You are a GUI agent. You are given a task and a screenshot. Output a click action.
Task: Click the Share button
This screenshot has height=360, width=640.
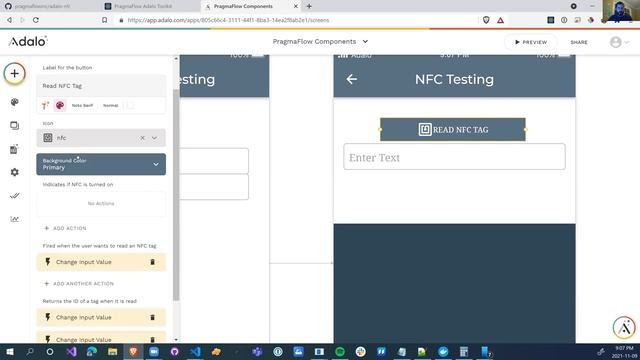click(579, 42)
